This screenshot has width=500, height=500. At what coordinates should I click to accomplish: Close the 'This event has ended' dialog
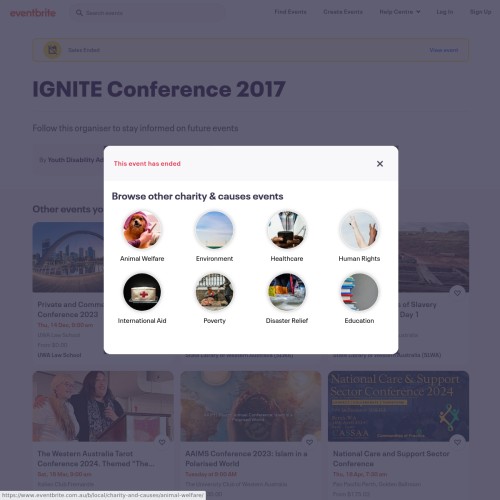pos(380,164)
